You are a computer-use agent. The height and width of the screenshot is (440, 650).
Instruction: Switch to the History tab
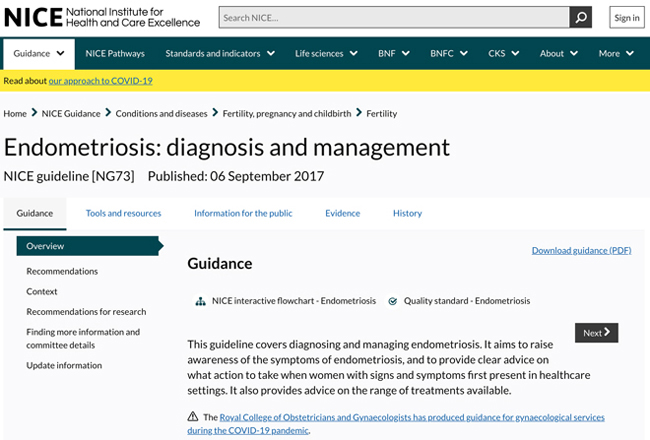(407, 214)
